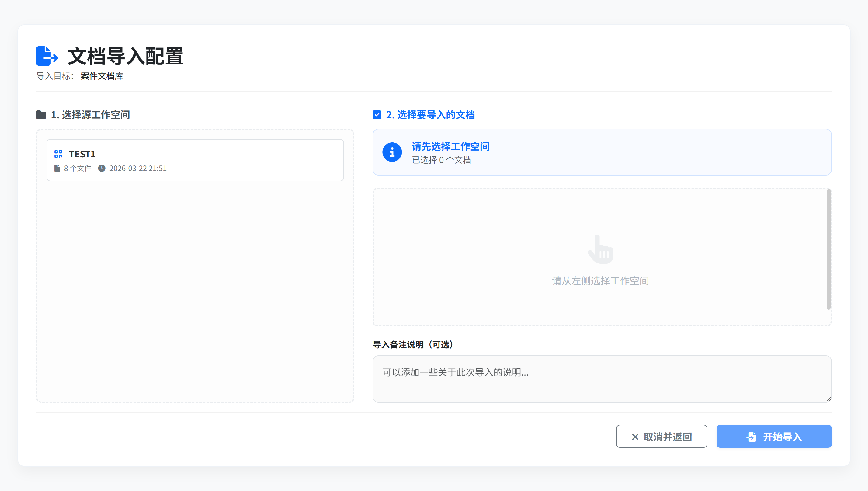Click the clock icon beside the 2026-03-22 timestamp
The image size is (868, 491).
click(x=102, y=168)
